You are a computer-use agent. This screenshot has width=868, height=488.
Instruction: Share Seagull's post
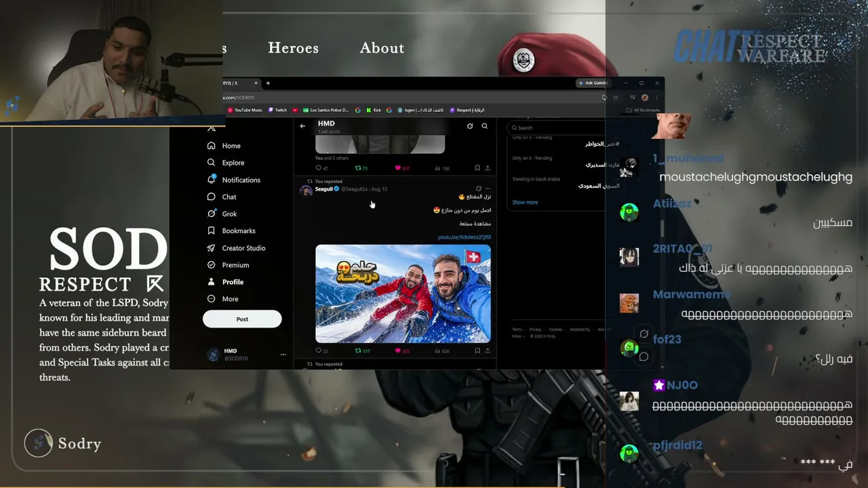488,351
